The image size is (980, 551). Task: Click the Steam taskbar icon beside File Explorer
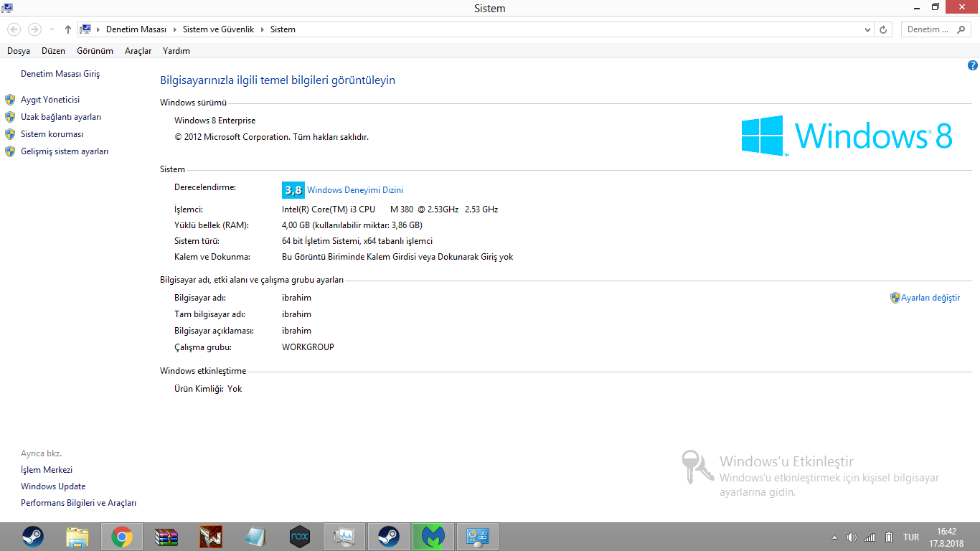tap(33, 537)
